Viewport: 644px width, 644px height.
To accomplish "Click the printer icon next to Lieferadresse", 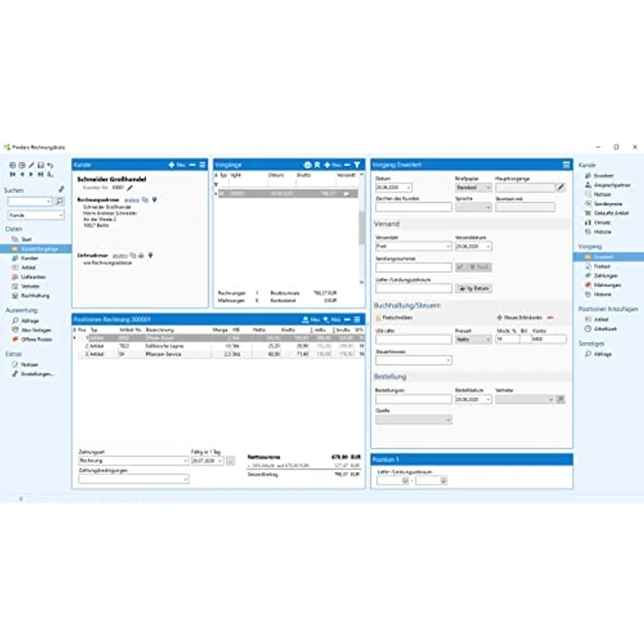I will (x=141, y=255).
